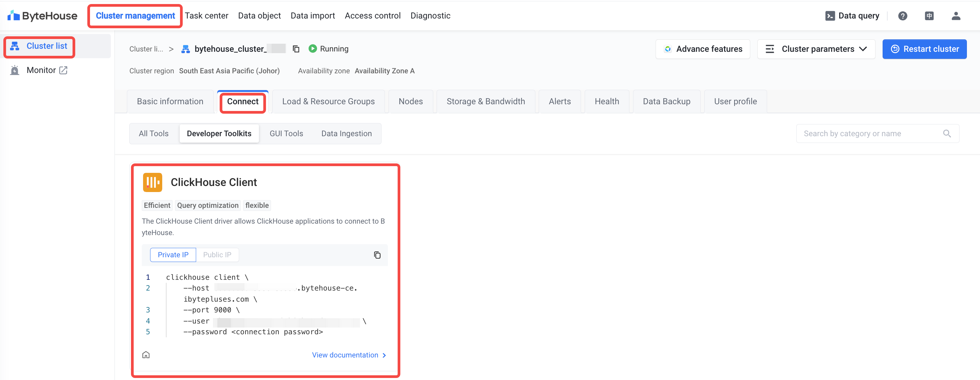Click the home icon in ClickHouse card
This screenshot has height=380, width=980.
146,355
